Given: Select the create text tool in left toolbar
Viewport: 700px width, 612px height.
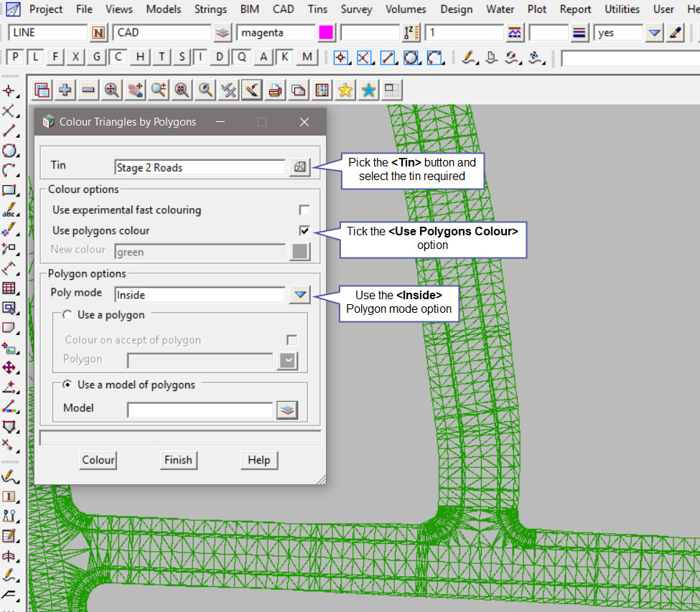Looking at the screenshot, I should (x=9, y=210).
